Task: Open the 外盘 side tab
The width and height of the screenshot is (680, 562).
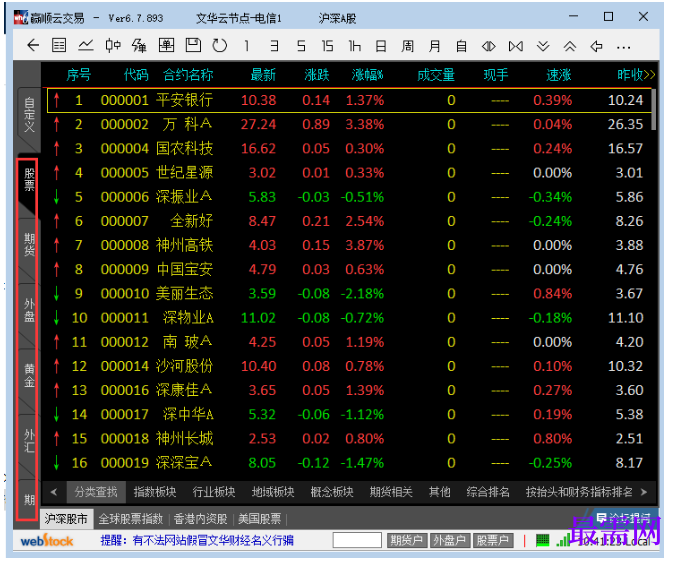Action: 29,310
